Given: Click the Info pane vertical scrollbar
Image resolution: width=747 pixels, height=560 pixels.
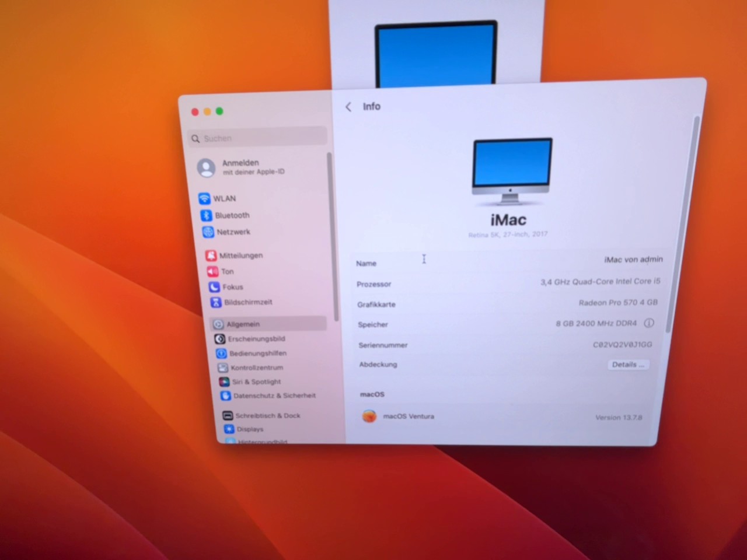Looking at the screenshot, I should 683,225.
